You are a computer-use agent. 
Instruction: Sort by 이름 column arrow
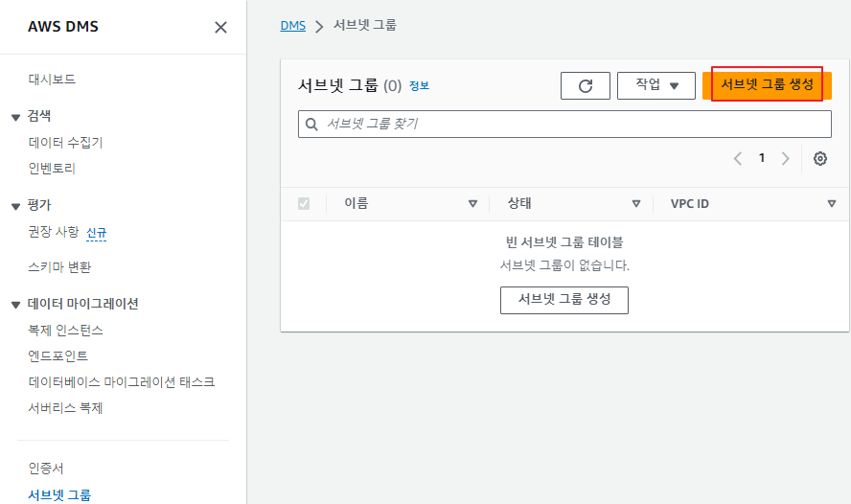click(x=472, y=203)
